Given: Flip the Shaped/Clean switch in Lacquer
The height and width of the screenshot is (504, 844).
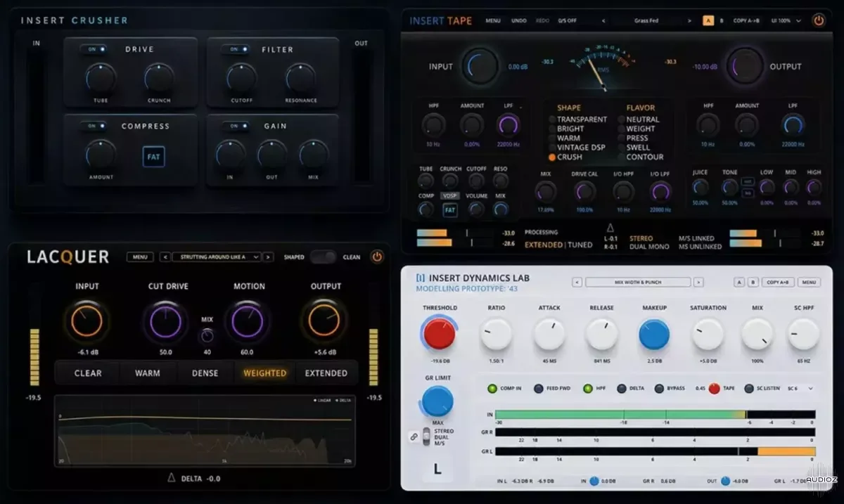Looking at the screenshot, I should tap(323, 257).
